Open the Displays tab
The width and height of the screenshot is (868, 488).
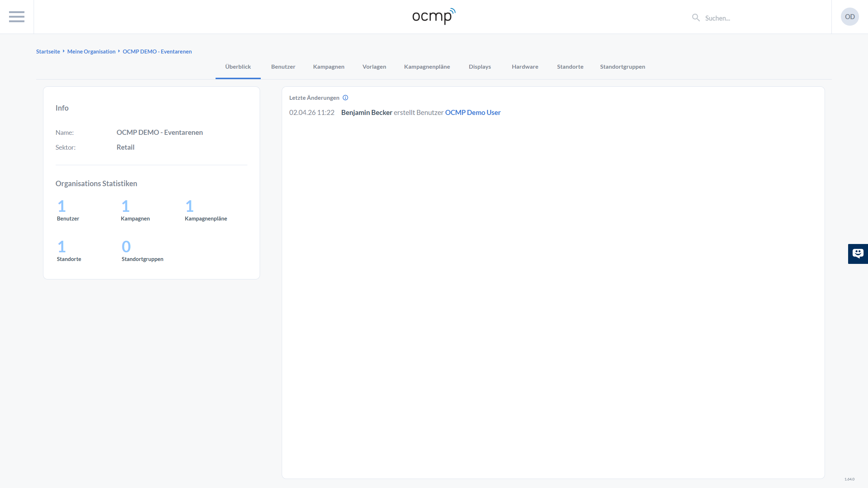[480, 67]
